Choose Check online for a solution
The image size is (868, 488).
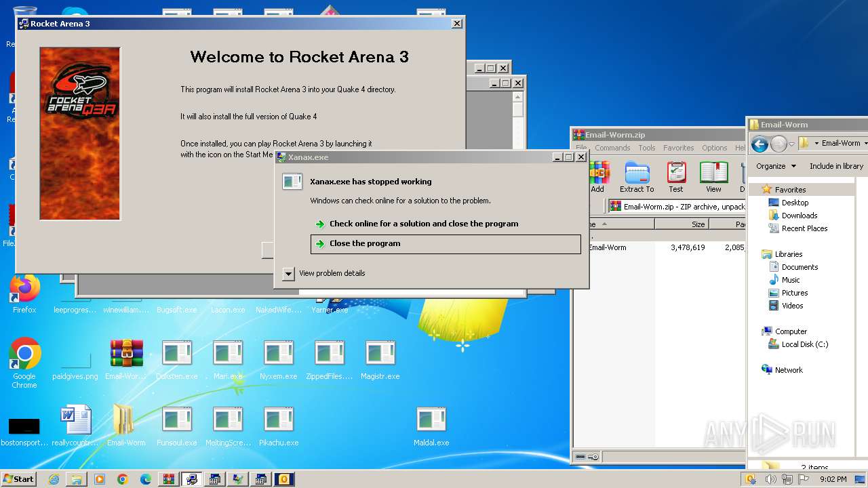[424, 224]
